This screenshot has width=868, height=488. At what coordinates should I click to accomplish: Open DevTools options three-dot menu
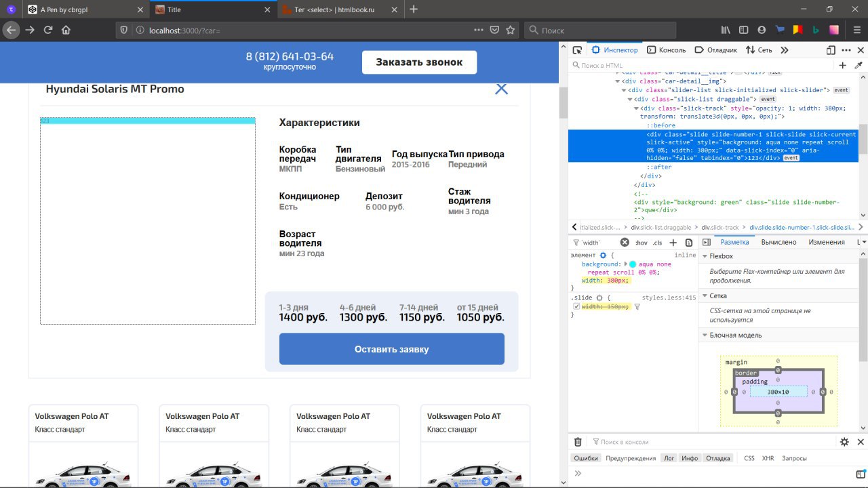click(x=846, y=50)
